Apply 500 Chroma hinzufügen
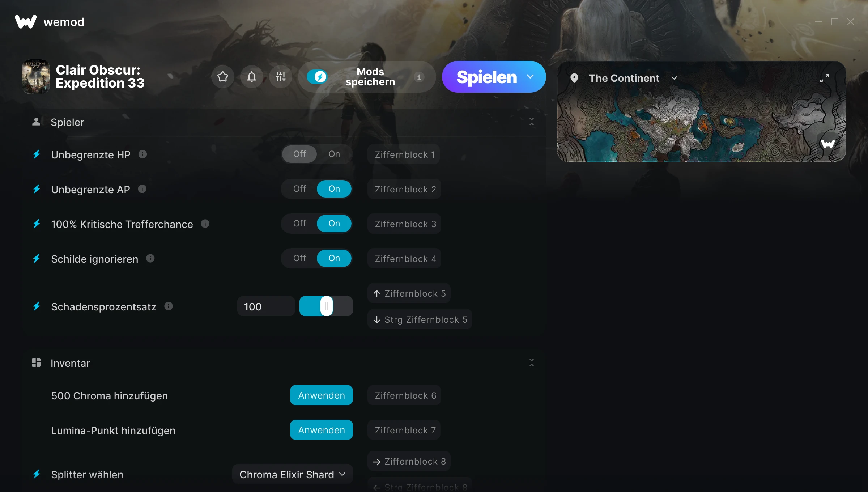Screen dimensions: 868x492 (x=321, y=395)
